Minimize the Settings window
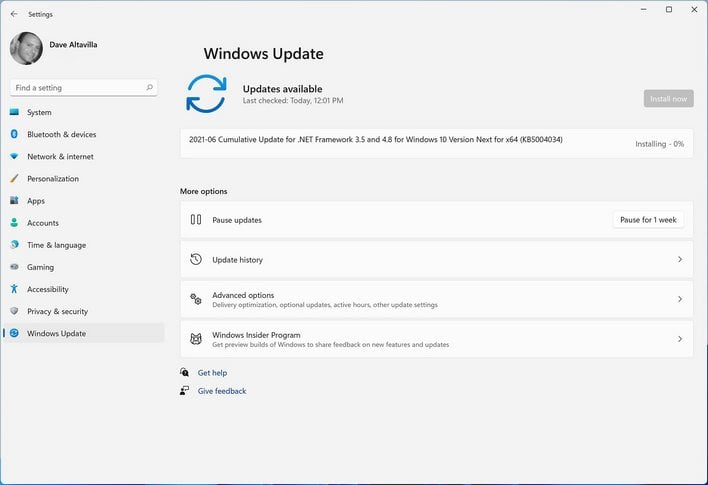Image resolution: width=708 pixels, height=485 pixels. click(643, 9)
